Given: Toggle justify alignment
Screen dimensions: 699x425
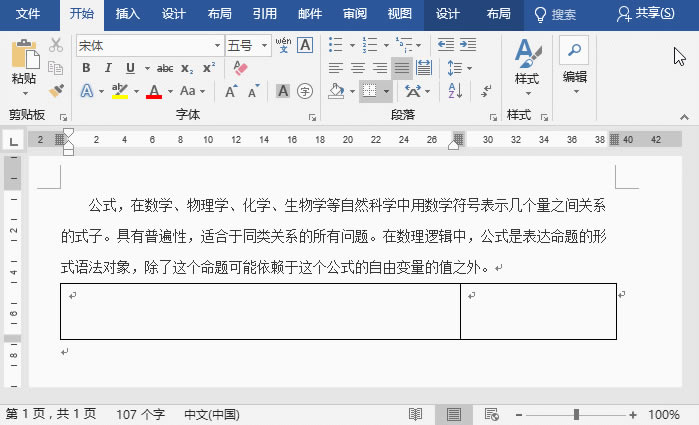Looking at the screenshot, I should (402, 68).
